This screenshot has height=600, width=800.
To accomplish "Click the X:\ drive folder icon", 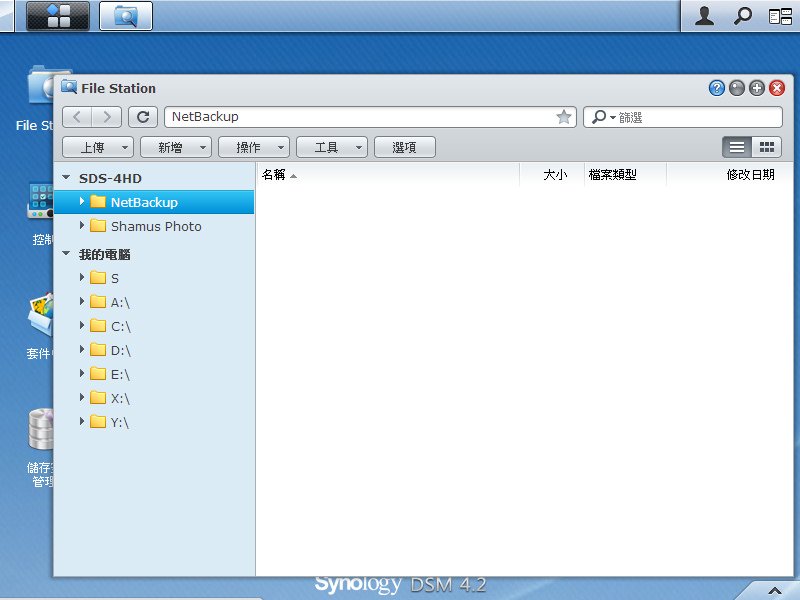I will (x=98, y=398).
